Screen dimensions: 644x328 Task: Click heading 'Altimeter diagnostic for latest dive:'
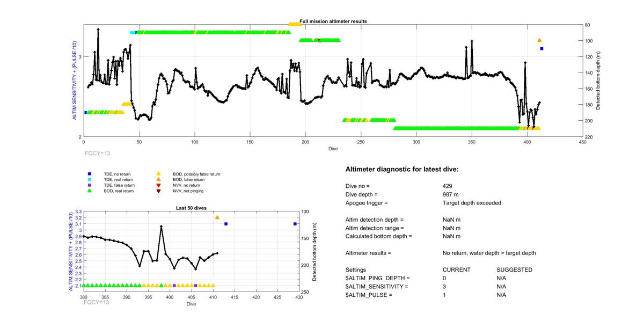point(402,170)
